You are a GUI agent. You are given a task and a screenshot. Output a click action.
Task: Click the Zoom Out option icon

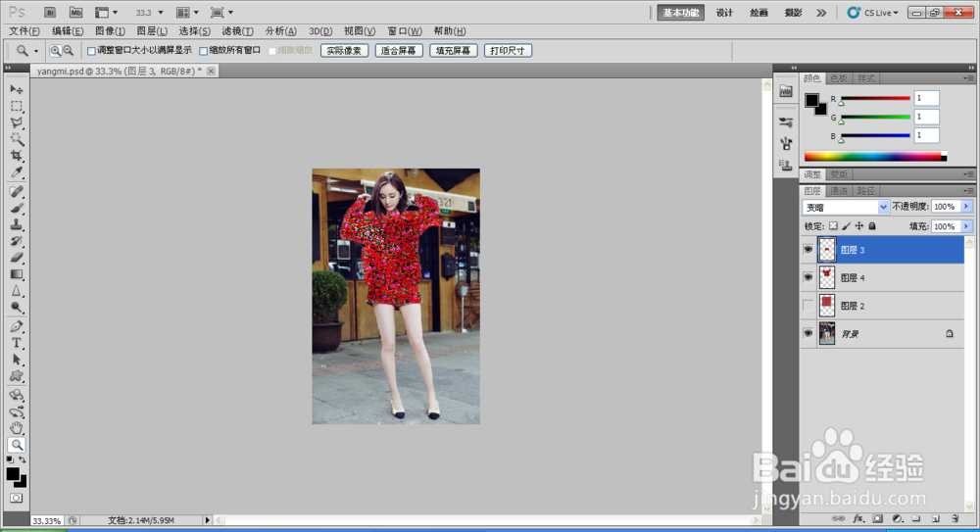click(69, 51)
